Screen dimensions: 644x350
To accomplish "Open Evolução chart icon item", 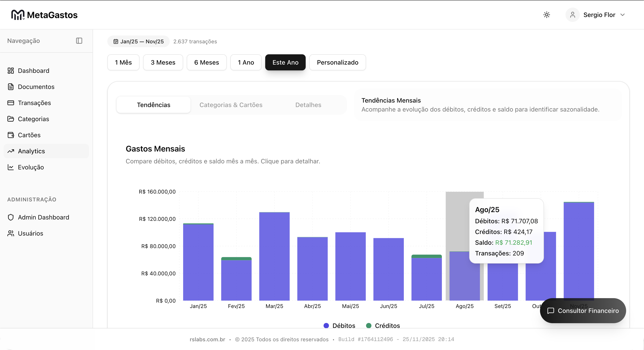I will (x=11, y=167).
